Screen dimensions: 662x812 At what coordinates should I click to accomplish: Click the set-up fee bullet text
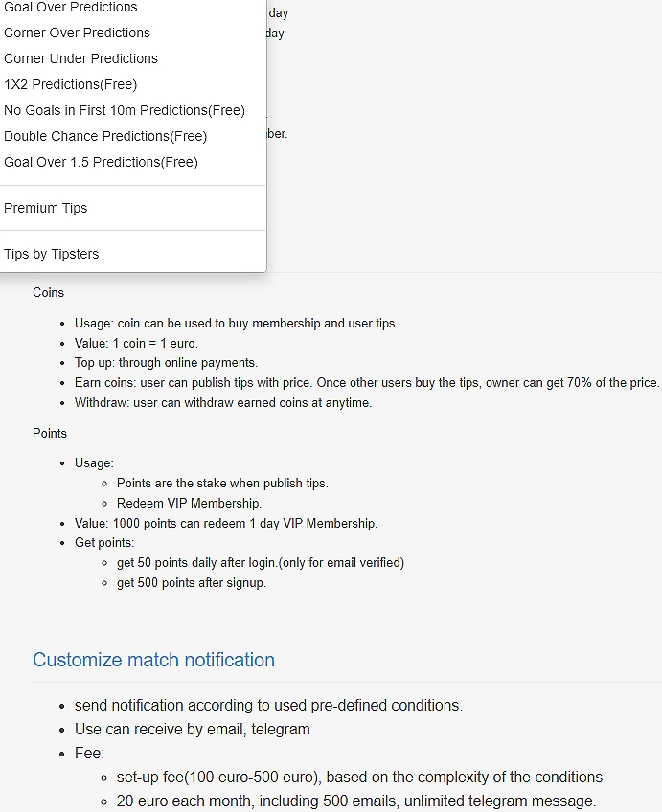[359, 777]
